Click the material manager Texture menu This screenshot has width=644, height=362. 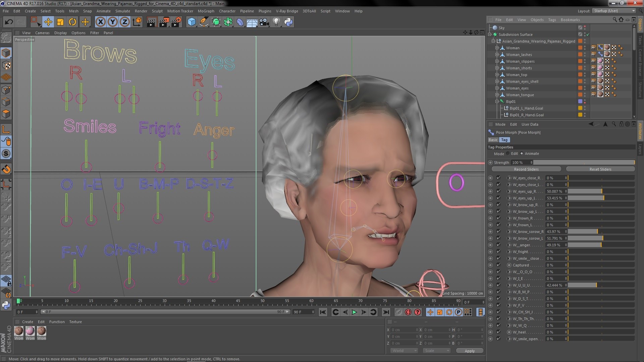75,322
